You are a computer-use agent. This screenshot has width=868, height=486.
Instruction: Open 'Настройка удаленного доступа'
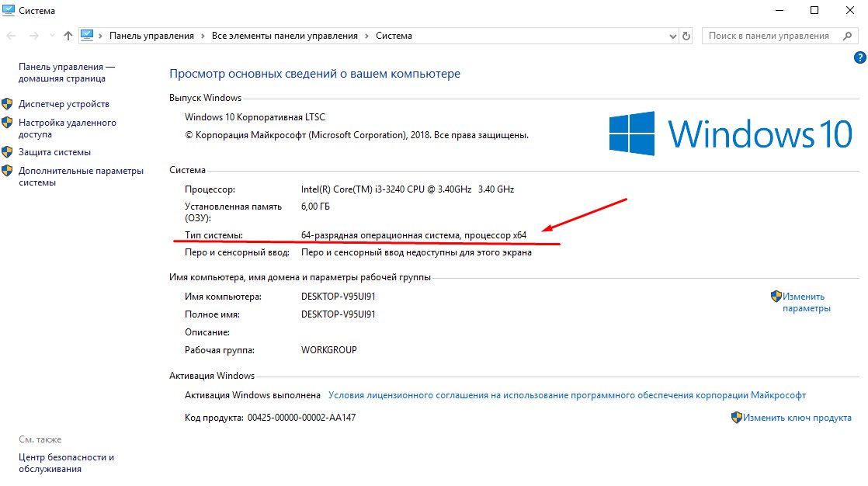tap(67, 128)
